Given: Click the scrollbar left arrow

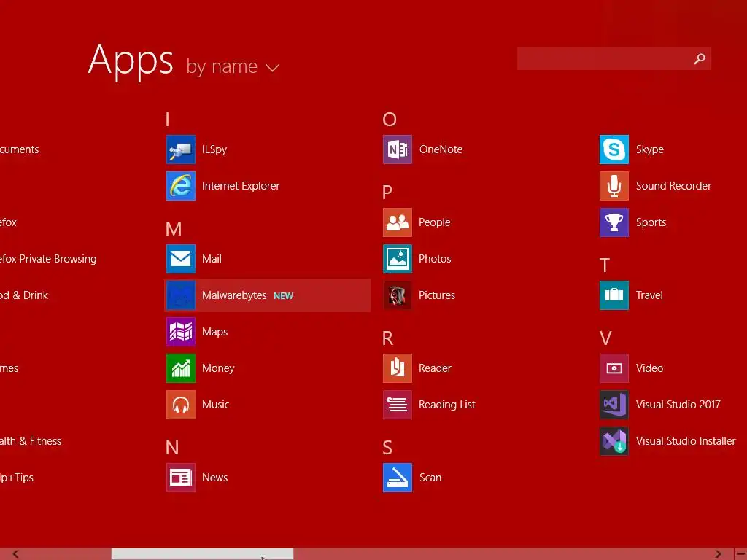Looking at the screenshot, I should tap(16, 554).
